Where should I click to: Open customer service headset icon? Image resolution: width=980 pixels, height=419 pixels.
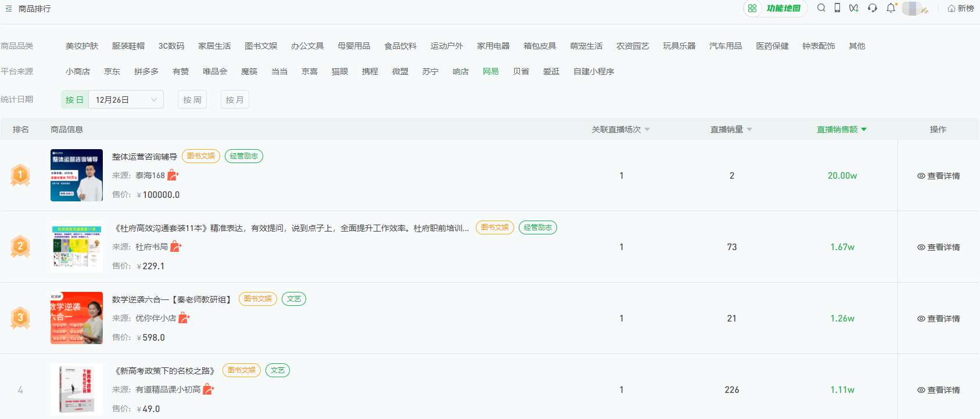click(x=872, y=8)
